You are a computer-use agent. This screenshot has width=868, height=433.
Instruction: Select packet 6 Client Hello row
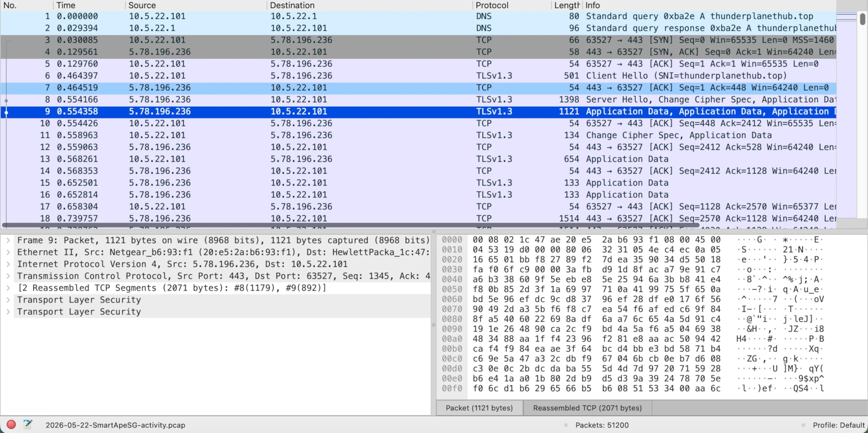(418, 76)
